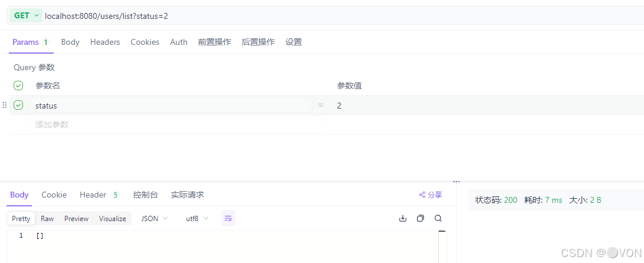Click the 分享 share link

click(431, 195)
